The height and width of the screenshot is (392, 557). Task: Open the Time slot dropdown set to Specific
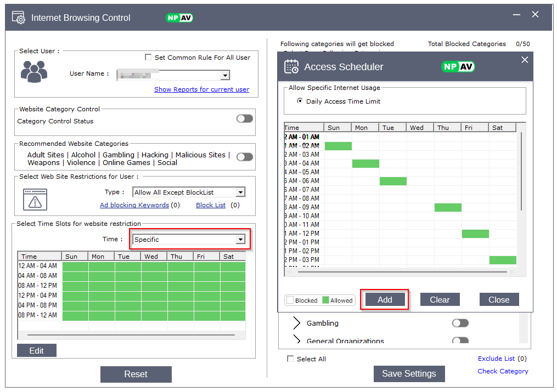(240, 239)
